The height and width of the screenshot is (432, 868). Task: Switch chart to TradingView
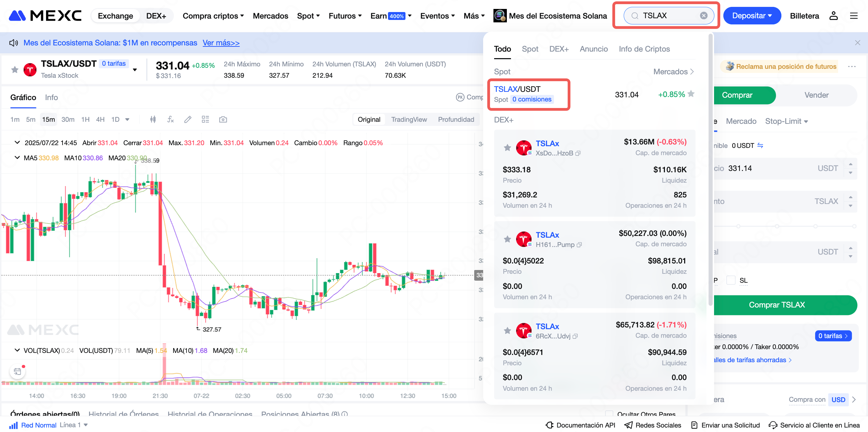(x=409, y=119)
